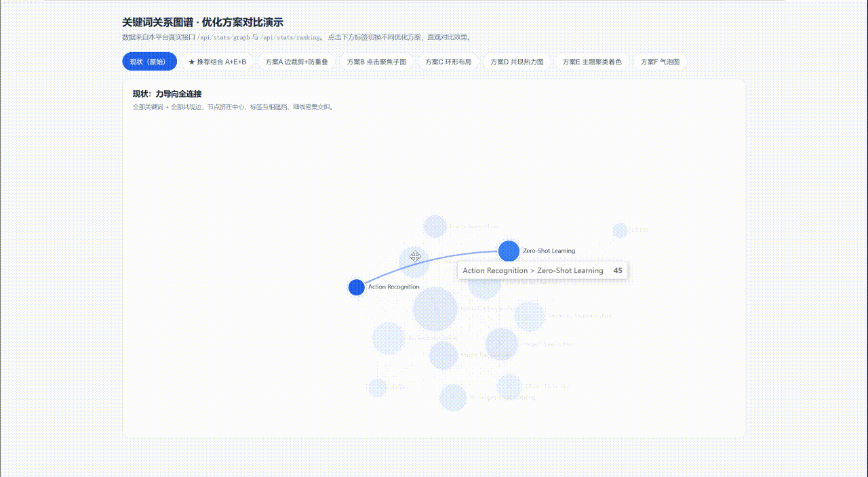Open the 方案D 共现热力图 tab

tap(517, 62)
